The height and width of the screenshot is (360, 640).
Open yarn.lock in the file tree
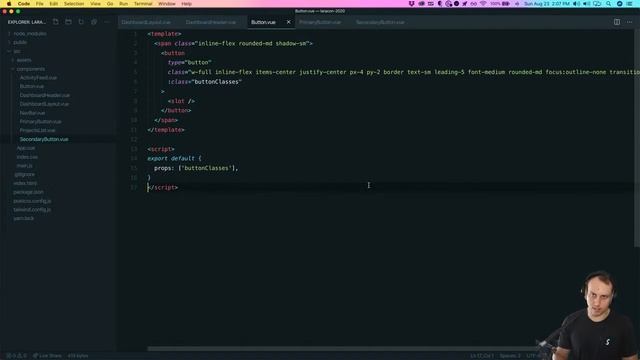point(24,218)
